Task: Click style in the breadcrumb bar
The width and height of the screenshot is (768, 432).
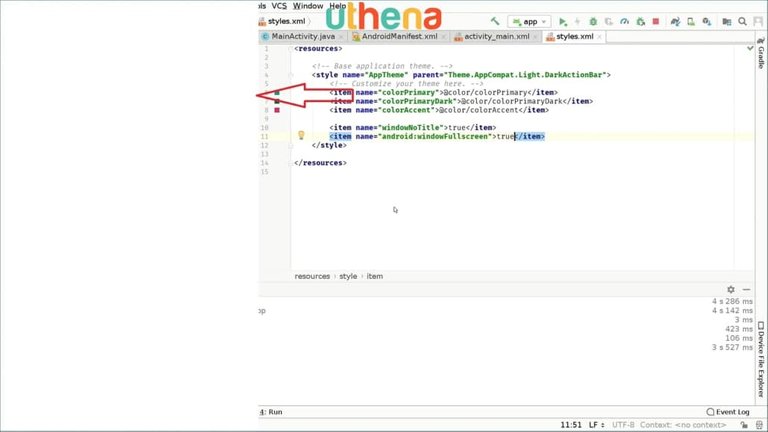Action: (348, 276)
